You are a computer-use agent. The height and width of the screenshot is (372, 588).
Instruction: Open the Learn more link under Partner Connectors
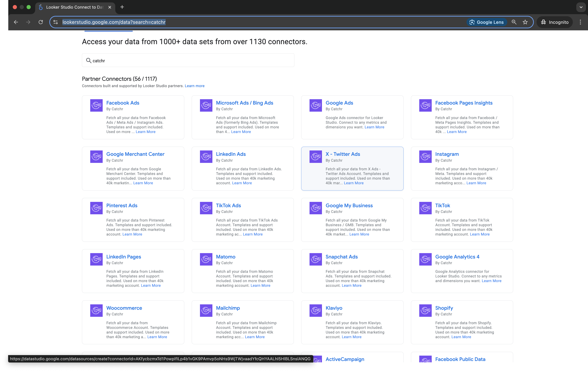(194, 86)
